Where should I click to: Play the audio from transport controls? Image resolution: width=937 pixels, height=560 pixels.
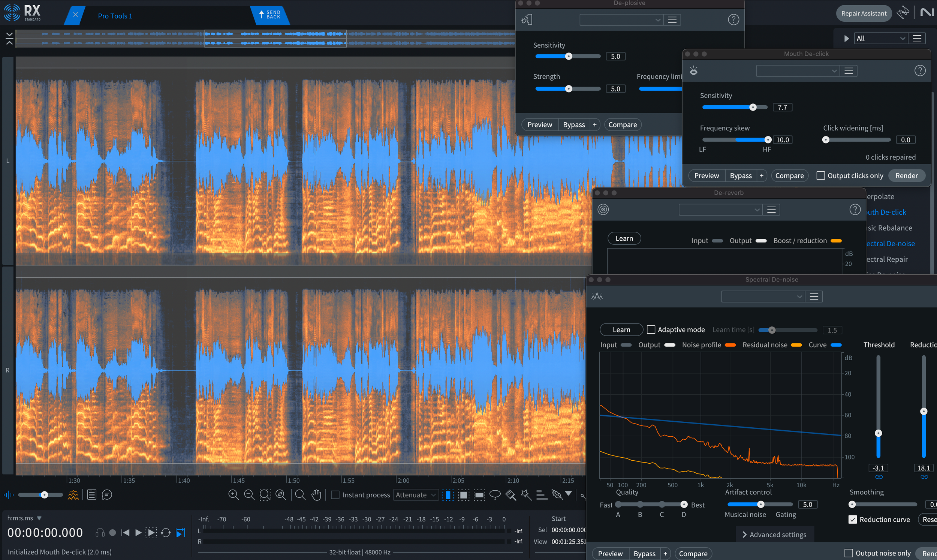coord(138,533)
